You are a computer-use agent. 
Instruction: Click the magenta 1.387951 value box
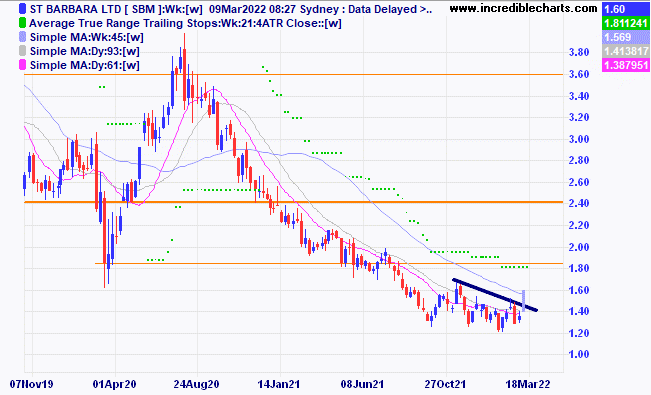(x=626, y=65)
